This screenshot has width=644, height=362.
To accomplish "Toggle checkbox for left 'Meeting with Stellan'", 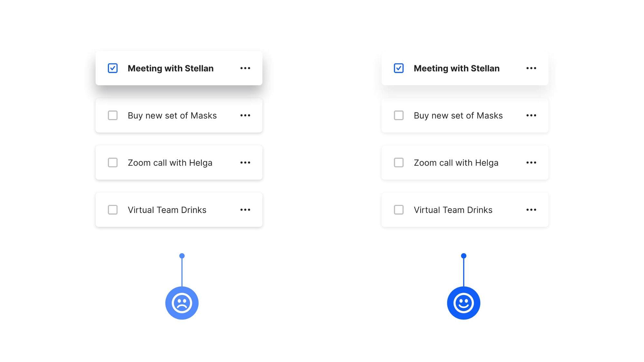I will point(112,68).
